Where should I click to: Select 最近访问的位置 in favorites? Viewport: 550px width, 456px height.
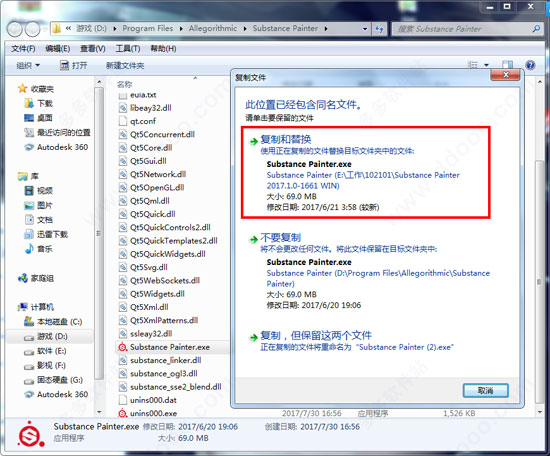pos(57,133)
